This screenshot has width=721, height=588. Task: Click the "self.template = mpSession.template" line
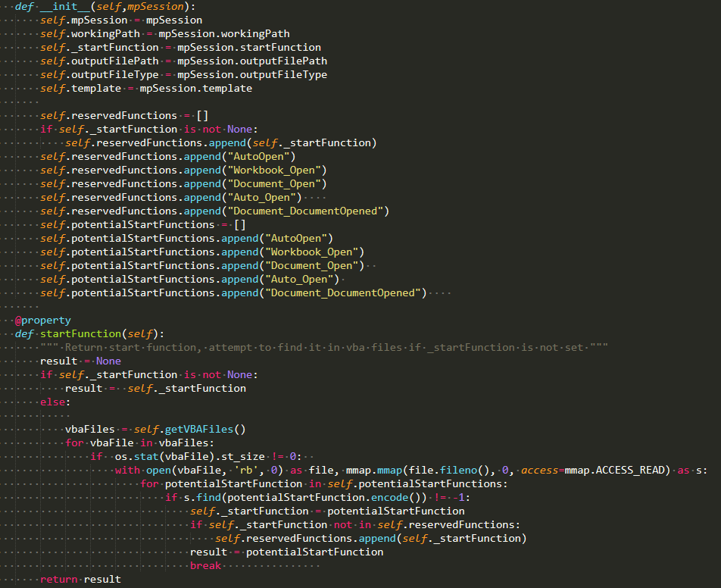[145, 89]
